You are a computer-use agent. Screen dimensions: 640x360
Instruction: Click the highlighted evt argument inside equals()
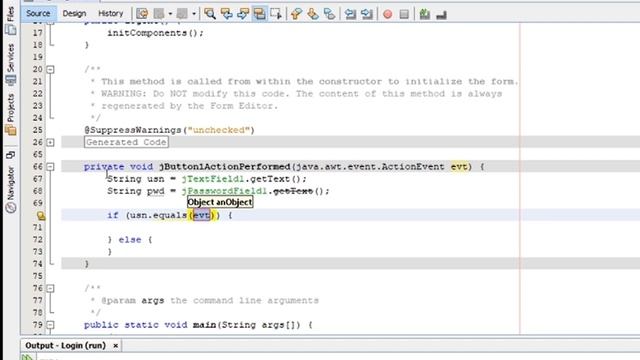click(x=202, y=215)
